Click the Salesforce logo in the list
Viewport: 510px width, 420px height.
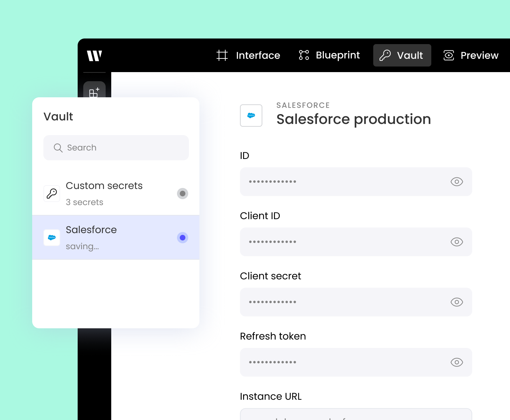point(52,238)
